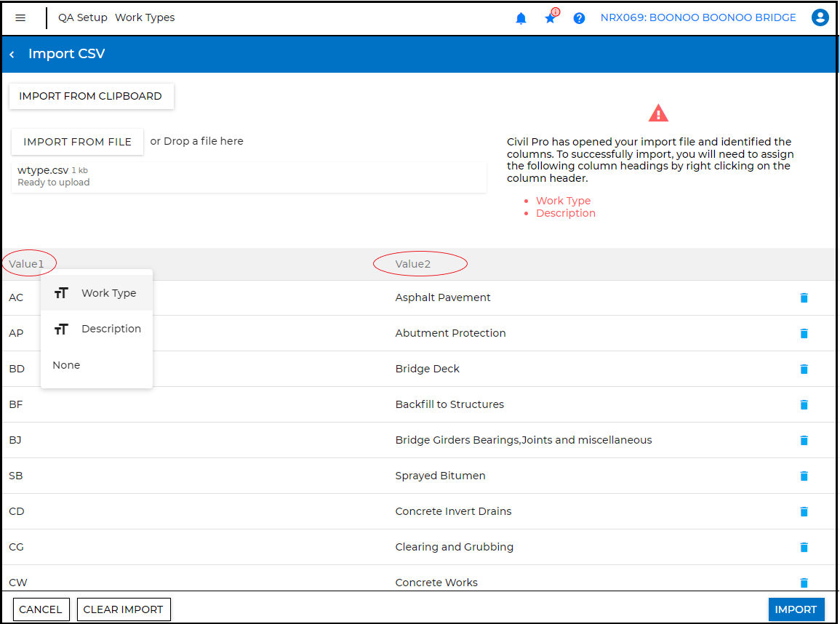
Task: Click the 'Concrete Works' cell
Action: [436, 583]
